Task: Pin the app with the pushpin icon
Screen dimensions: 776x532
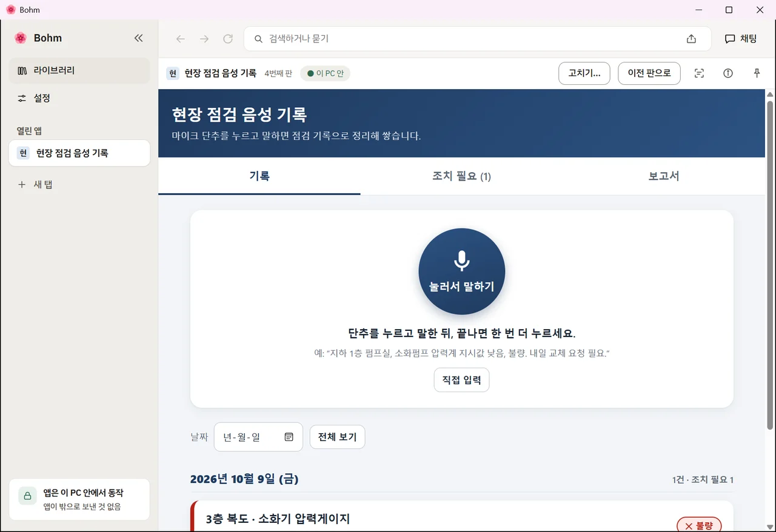Action: (x=757, y=73)
